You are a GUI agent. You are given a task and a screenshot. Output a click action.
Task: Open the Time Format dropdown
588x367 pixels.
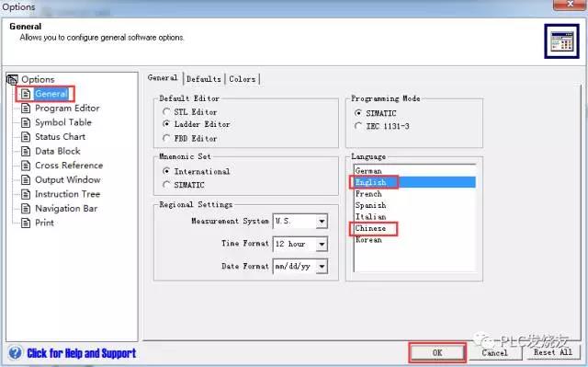click(322, 245)
